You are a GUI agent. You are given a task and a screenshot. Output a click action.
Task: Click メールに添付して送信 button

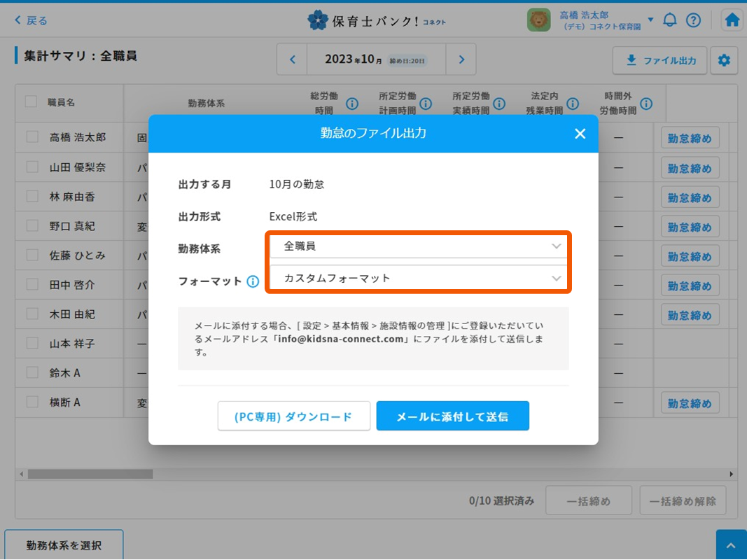(452, 416)
